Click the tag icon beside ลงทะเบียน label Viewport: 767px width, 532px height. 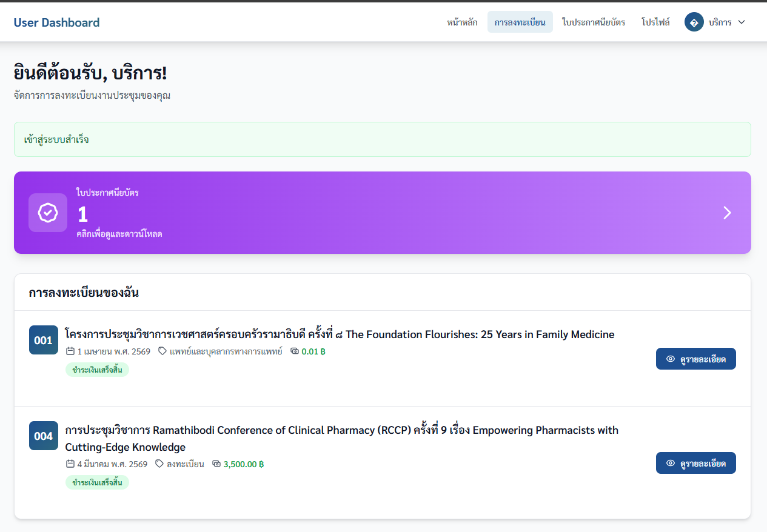click(159, 464)
